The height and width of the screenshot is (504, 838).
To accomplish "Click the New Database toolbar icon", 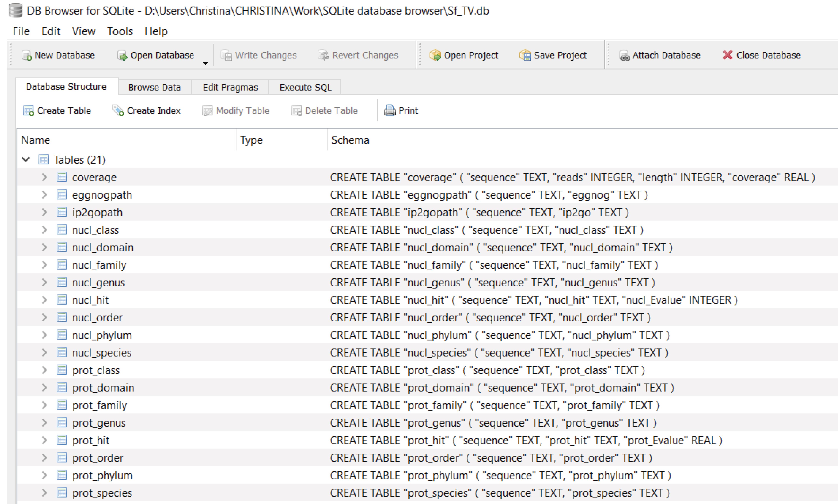I will click(26, 55).
